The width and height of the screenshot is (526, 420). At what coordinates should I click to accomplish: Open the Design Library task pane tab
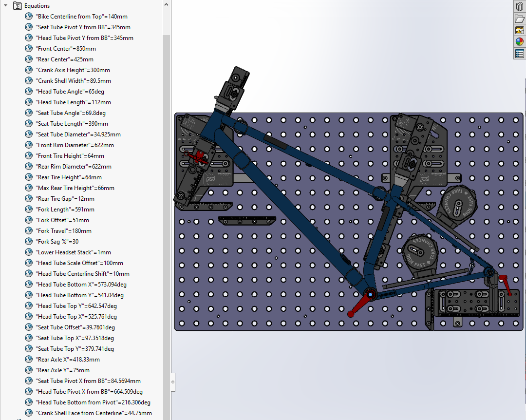click(x=519, y=7)
